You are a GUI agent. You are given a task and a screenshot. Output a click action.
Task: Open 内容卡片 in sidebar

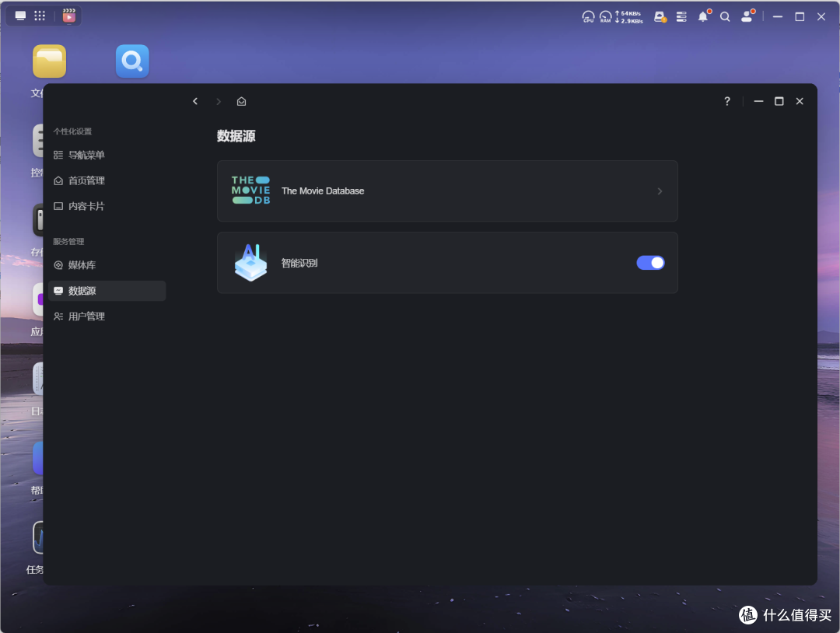[x=107, y=206]
